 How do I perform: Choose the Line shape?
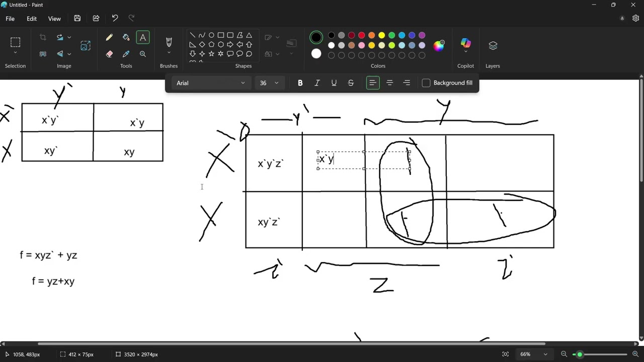coord(192,35)
